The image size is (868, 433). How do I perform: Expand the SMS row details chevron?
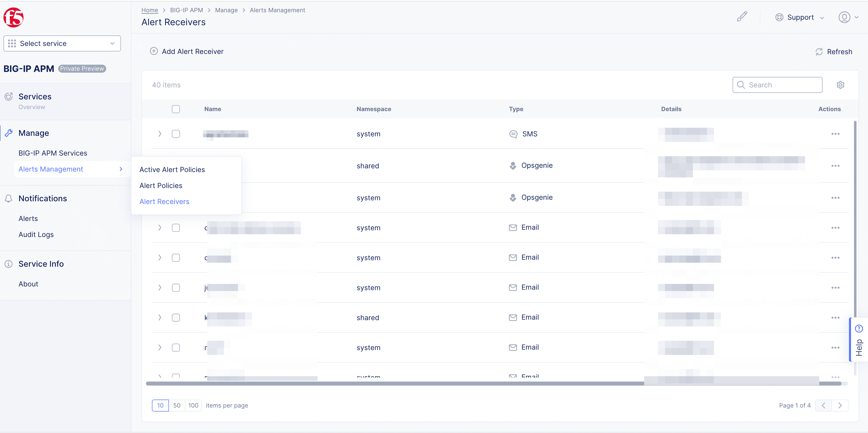[x=160, y=134]
